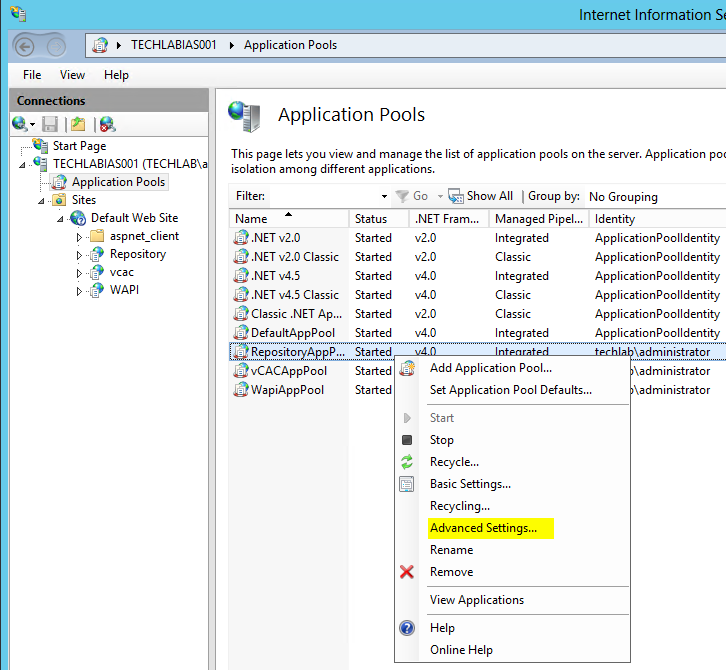Choose Add Application Pool... menu entry

pos(491,368)
